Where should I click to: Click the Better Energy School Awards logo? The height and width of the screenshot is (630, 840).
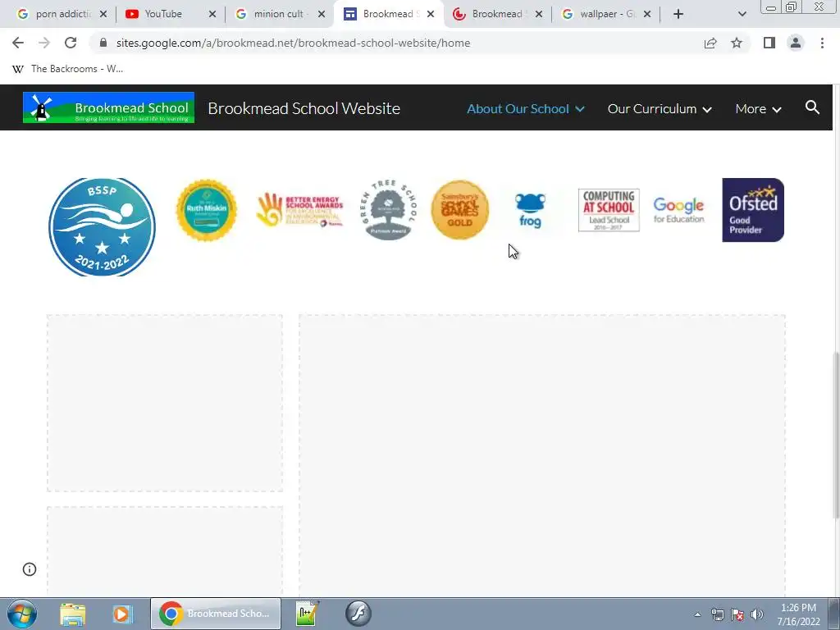pyautogui.click(x=299, y=209)
